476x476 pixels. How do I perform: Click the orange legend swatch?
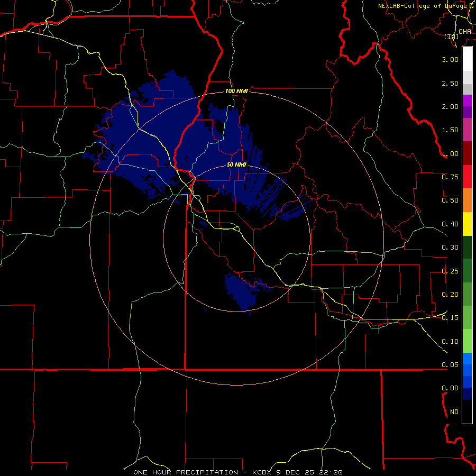467,200
